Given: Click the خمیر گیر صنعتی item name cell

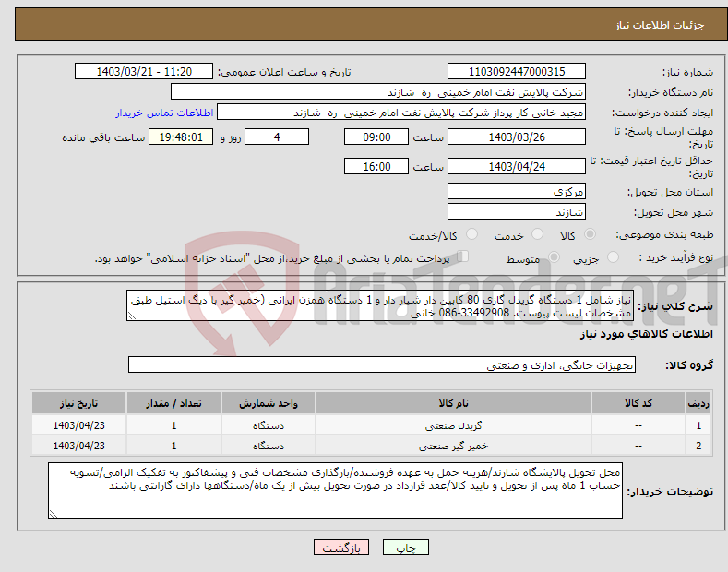Looking at the screenshot, I should (x=453, y=446).
